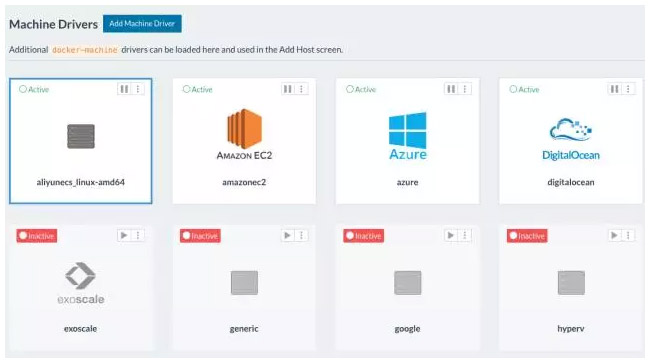Select the exoscale driver name label
The width and height of the screenshot is (660, 364).
(80, 329)
